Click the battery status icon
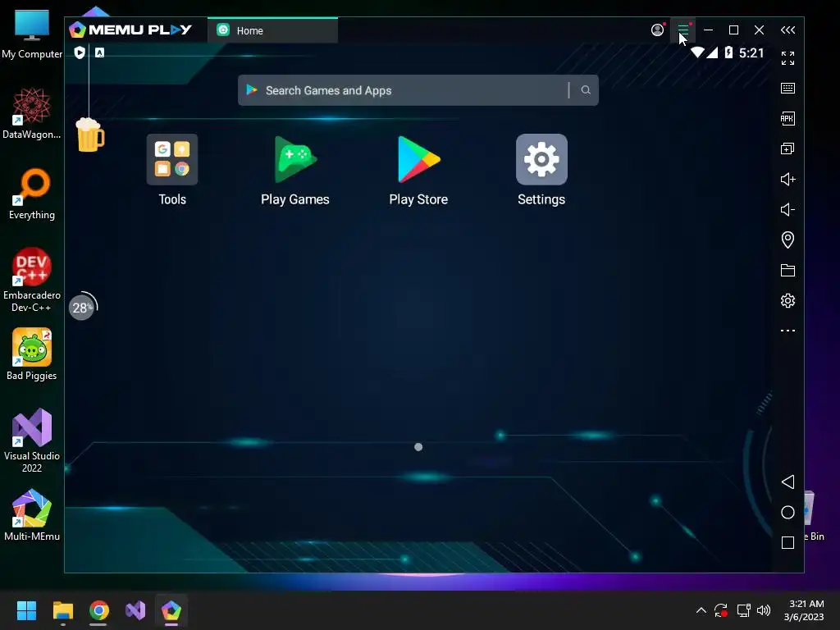Image resolution: width=840 pixels, height=630 pixels. [x=728, y=52]
